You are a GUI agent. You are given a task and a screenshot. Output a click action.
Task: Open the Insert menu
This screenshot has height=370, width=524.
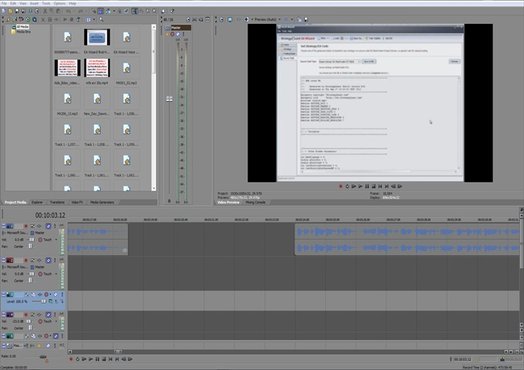coord(34,3)
